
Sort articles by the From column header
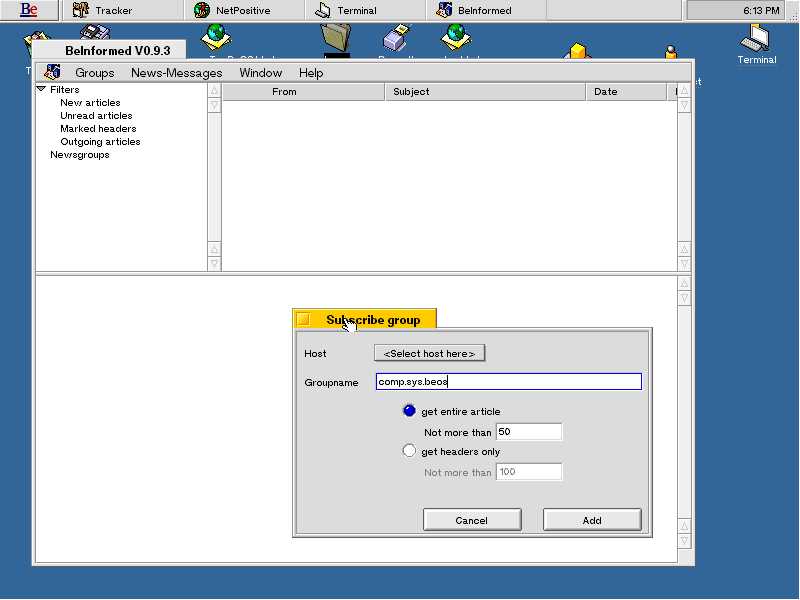click(304, 92)
